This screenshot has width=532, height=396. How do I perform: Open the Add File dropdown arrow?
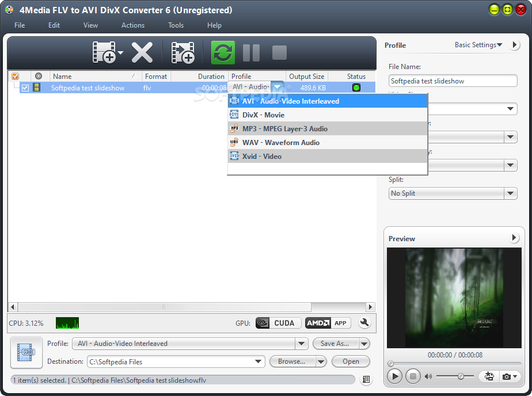pyautogui.click(x=120, y=52)
